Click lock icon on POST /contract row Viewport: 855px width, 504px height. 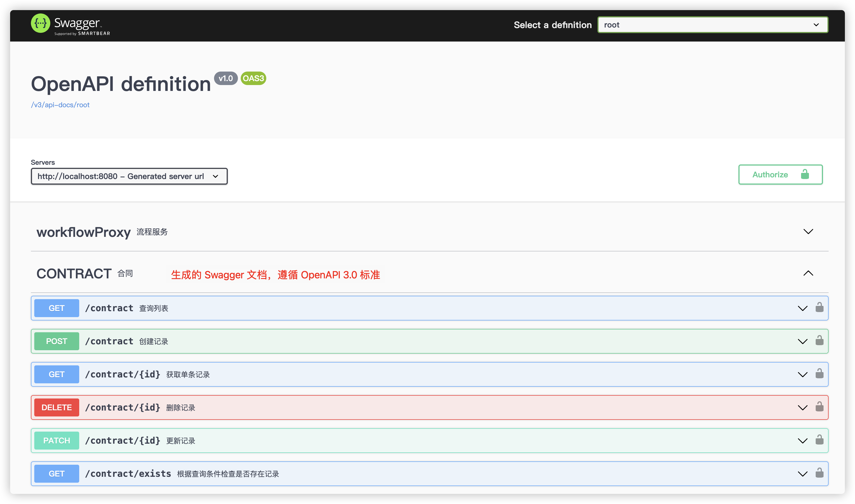(x=819, y=341)
